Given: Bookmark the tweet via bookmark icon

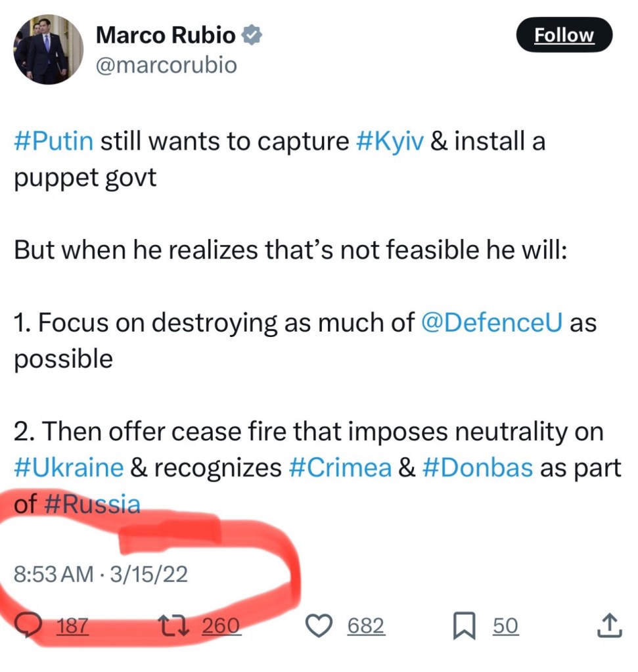Looking at the screenshot, I should pyautogui.click(x=465, y=626).
